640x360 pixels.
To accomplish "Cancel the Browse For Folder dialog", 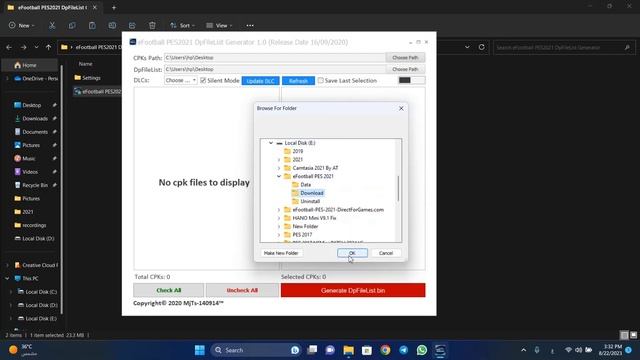I will coord(386,253).
